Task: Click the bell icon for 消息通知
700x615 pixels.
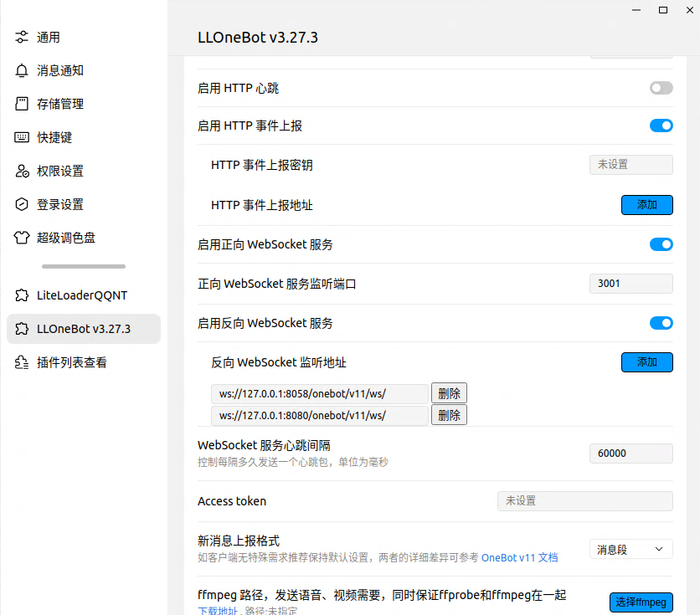Action: [22, 71]
